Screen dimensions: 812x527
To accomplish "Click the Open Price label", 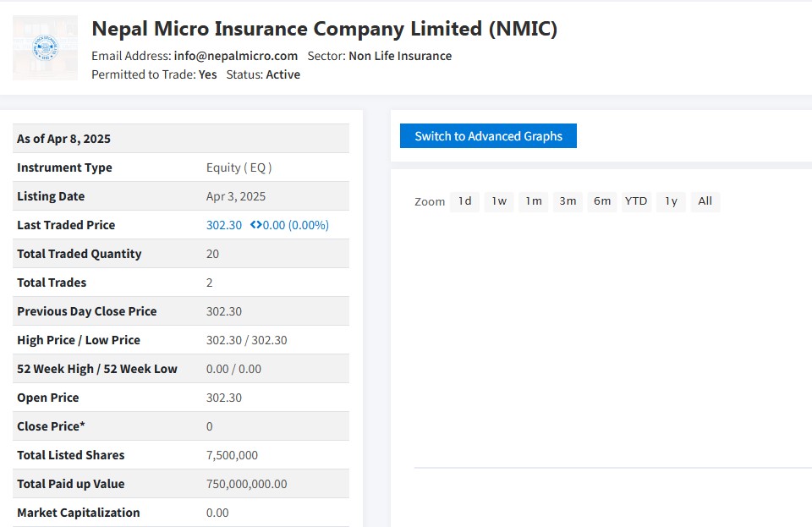I will (48, 398).
